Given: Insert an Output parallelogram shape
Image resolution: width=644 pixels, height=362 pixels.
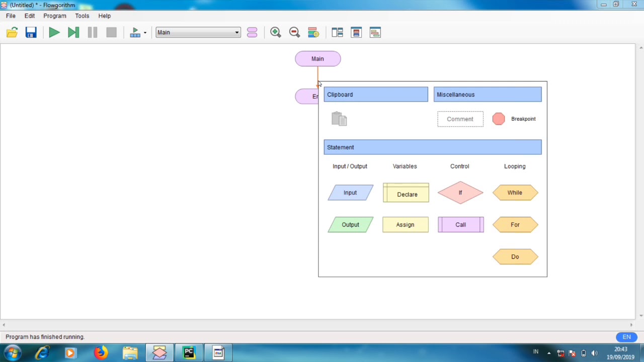Looking at the screenshot, I should point(350,225).
